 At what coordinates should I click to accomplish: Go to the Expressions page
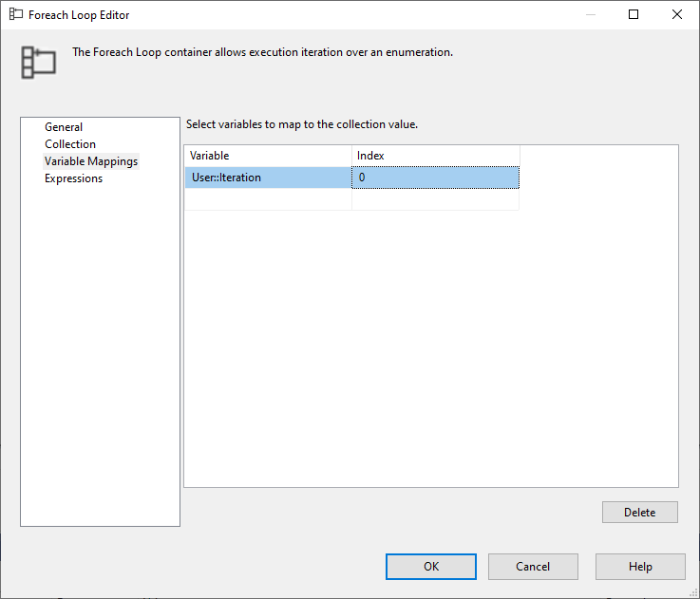[x=73, y=178]
